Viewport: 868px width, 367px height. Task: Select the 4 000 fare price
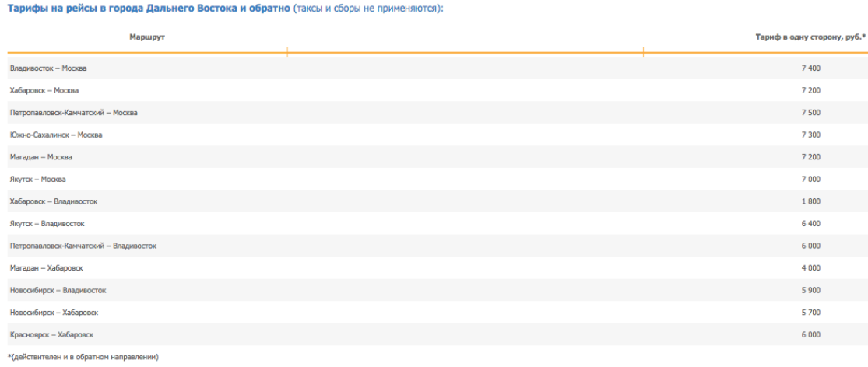point(810,268)
